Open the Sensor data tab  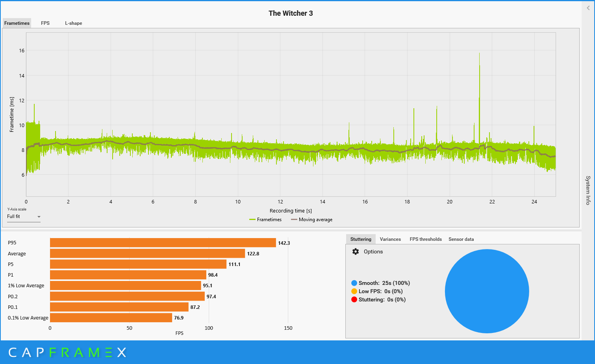coord(461,239)
